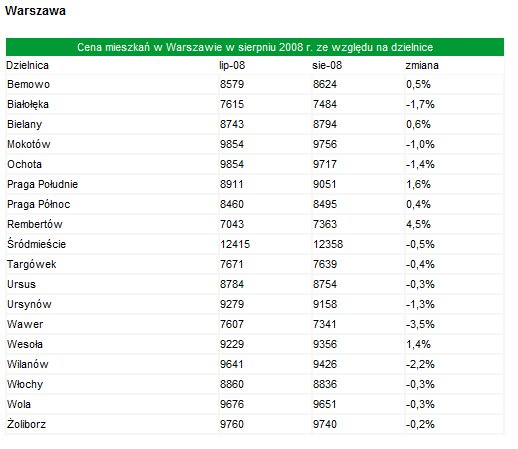518x449 pixels.
Task: Click the sie-08 column header
Action: click(327, 65)
